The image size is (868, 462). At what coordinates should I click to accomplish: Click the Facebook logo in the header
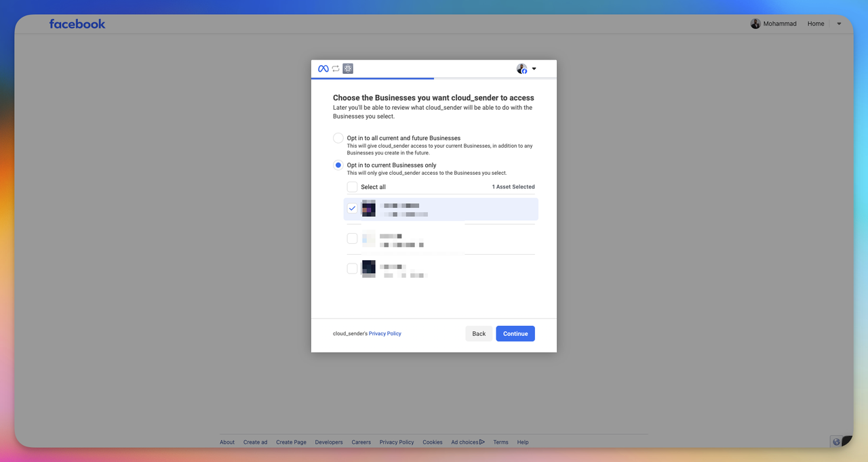(x=77, y=24)
